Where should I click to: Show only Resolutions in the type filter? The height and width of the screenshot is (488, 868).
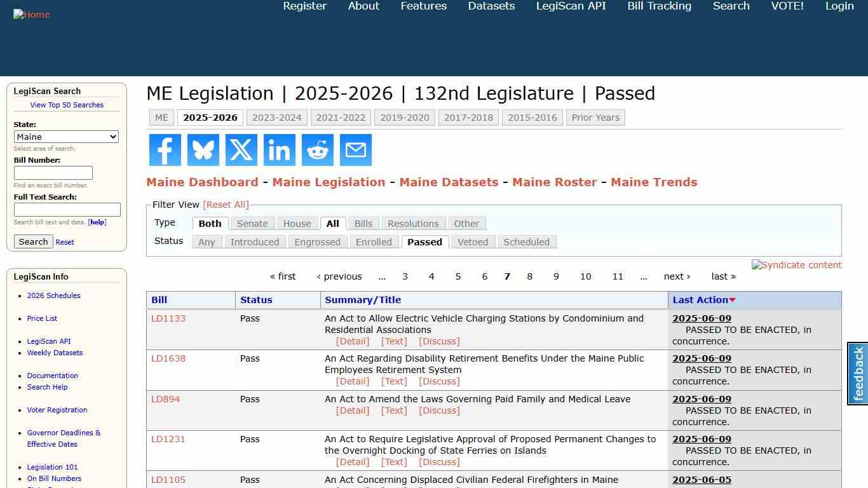(413, 223)
